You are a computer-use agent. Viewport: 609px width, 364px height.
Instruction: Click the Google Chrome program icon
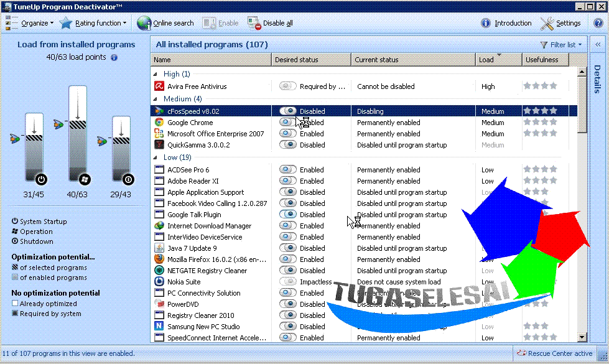tap(159, 122)
